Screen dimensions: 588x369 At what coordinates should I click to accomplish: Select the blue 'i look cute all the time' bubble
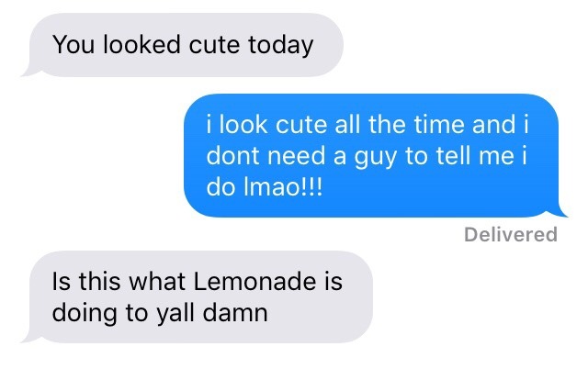coord(375,155)
